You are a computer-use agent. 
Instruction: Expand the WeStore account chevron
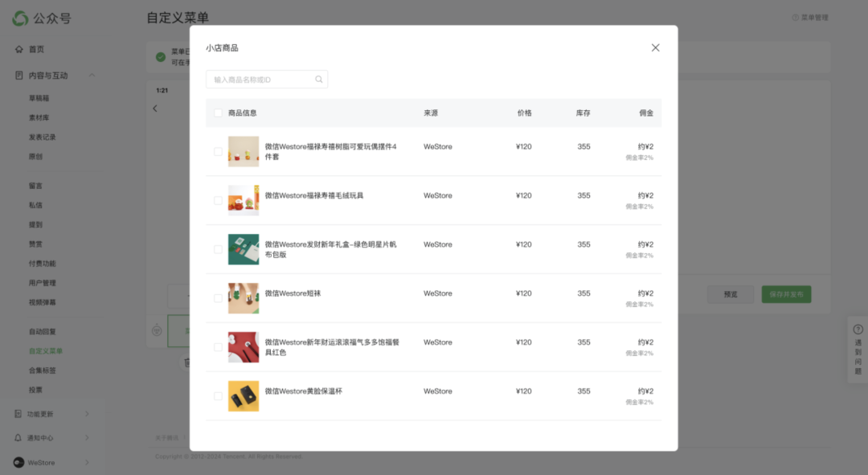click(x=87, y=462)
